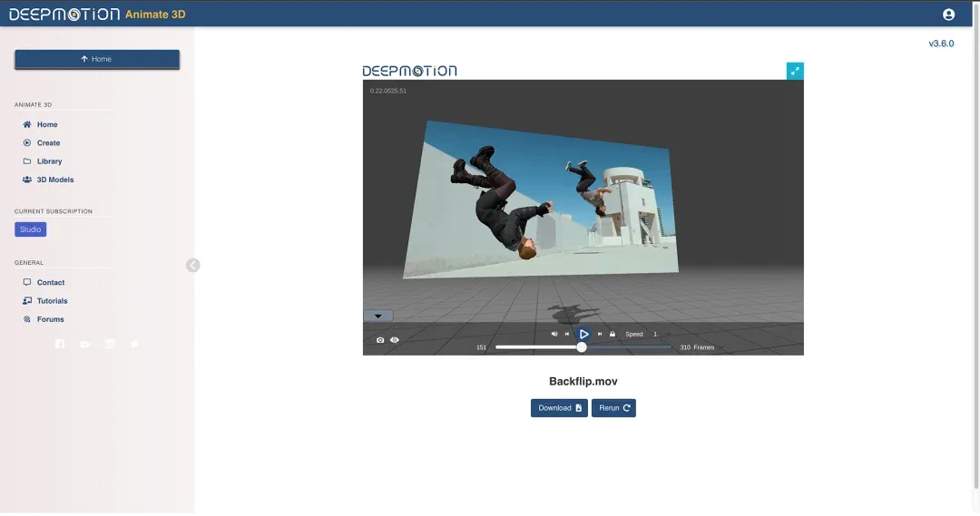
Task: Click the Forums icon
Action: [27, 319]
